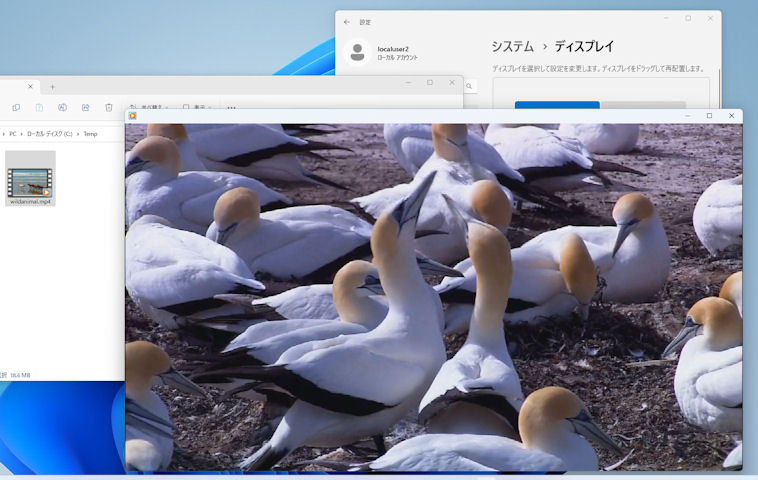Select the blue display box in Settings
The height and width of the screenshot is (480, 758).
click(x=557, y=105)
